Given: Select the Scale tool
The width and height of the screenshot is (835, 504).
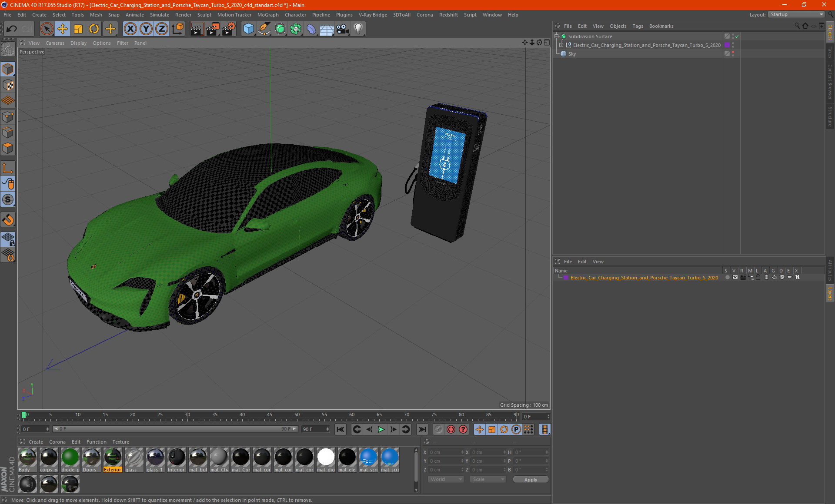Looking at the screenshot, I should pyautogui.click(x=78, y=29).
